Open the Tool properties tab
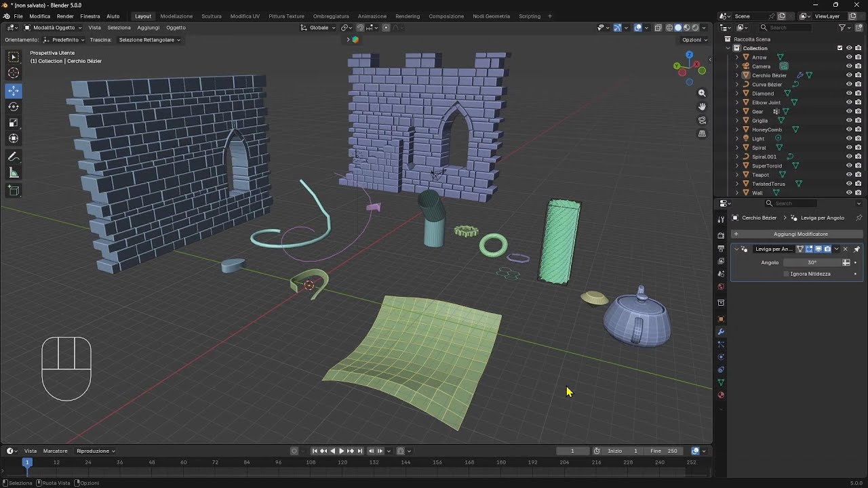The width and height of the screenshot is (868, 488). click(x=721, y=220)
